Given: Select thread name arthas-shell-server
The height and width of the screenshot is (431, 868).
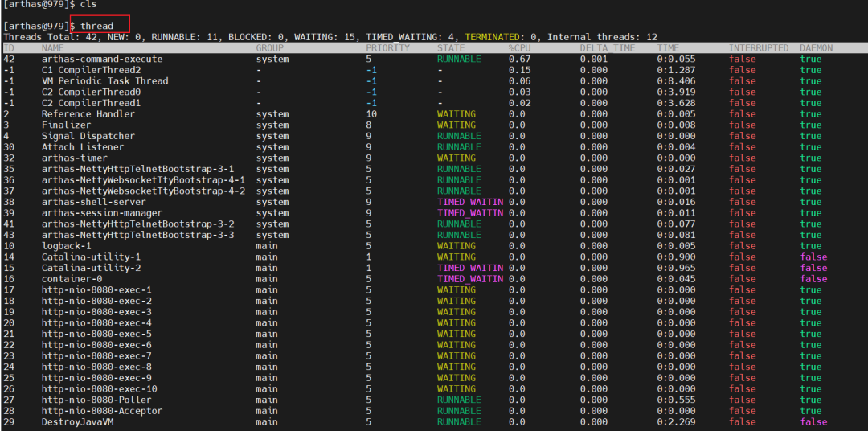Looking at the screenshot, I should coord(93,202).
